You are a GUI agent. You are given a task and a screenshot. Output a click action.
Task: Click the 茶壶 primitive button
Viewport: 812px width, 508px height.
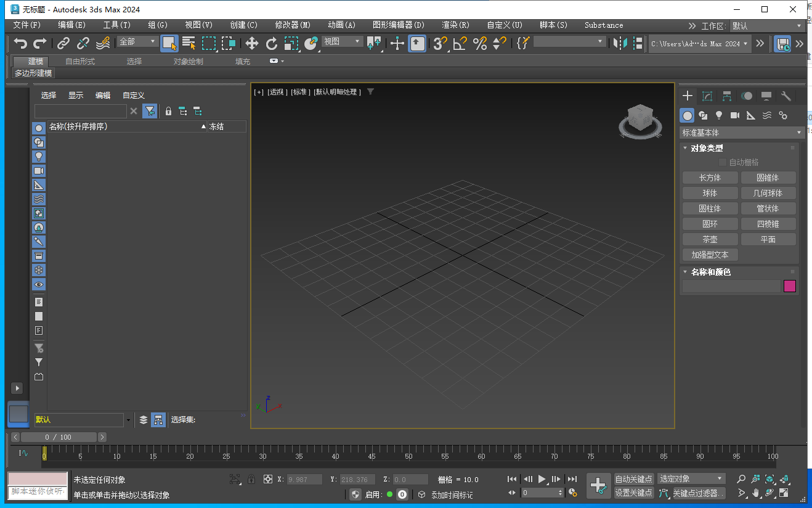[710, 239]
